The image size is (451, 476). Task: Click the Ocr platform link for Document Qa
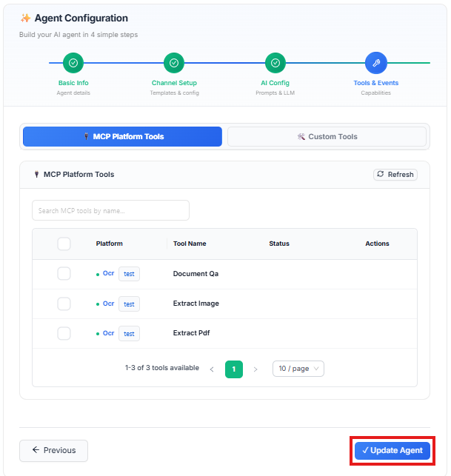[108, 273]
